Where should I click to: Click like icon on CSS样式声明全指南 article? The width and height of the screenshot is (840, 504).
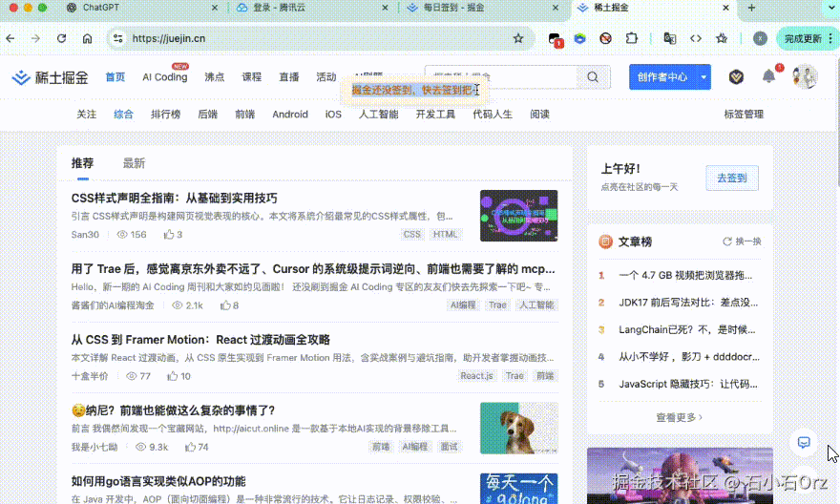[x=169, y=235]
